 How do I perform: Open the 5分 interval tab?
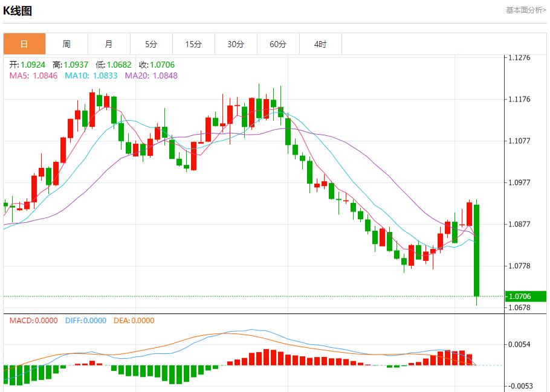151,44
